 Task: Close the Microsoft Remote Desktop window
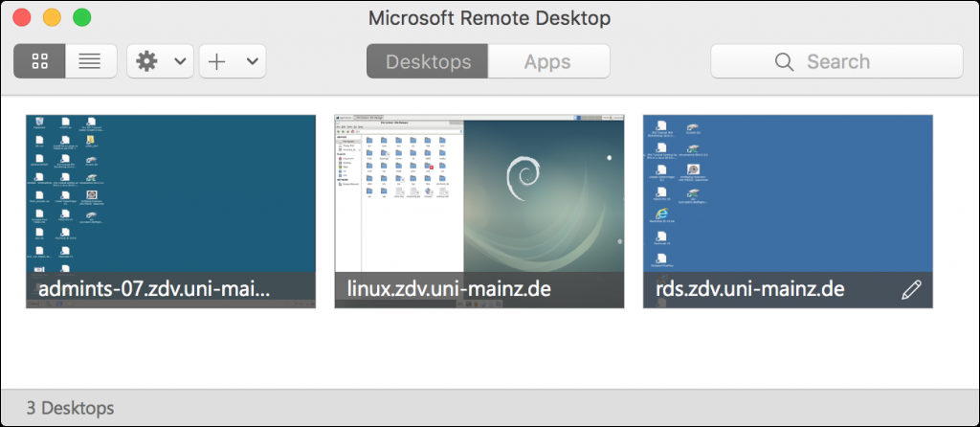pos(23,17)
